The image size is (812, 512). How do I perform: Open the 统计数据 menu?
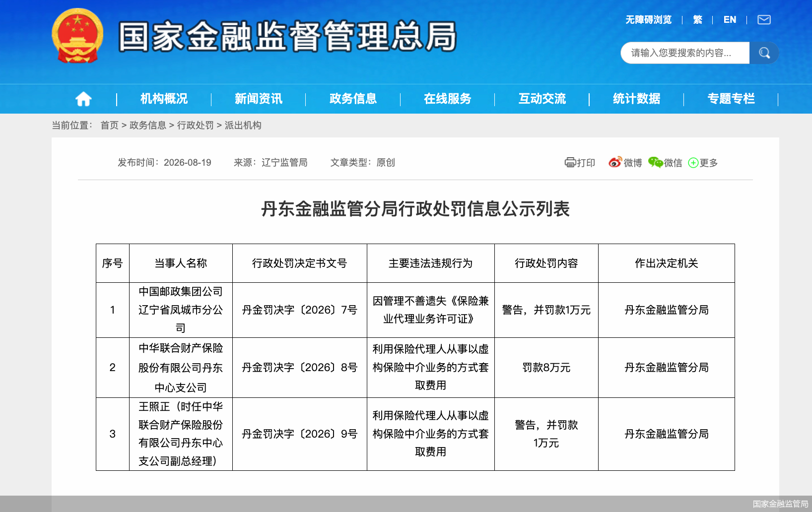click(x=636, y=99)
